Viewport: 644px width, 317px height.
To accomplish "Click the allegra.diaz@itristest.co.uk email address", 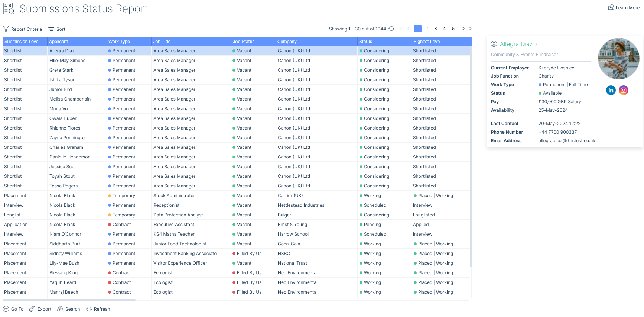I will [x=567, y=141].
